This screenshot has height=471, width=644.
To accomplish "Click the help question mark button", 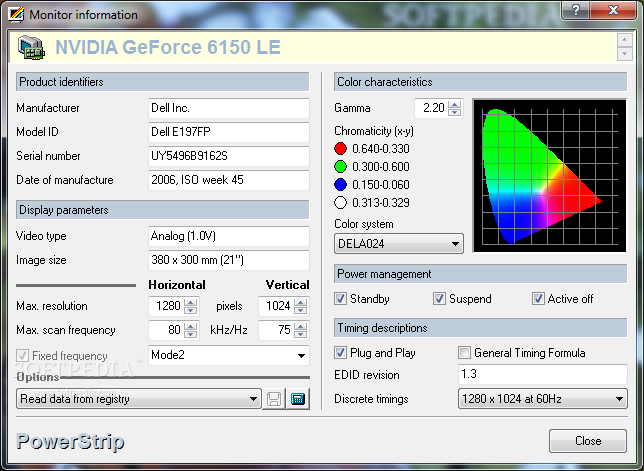I will click(575, 10).
